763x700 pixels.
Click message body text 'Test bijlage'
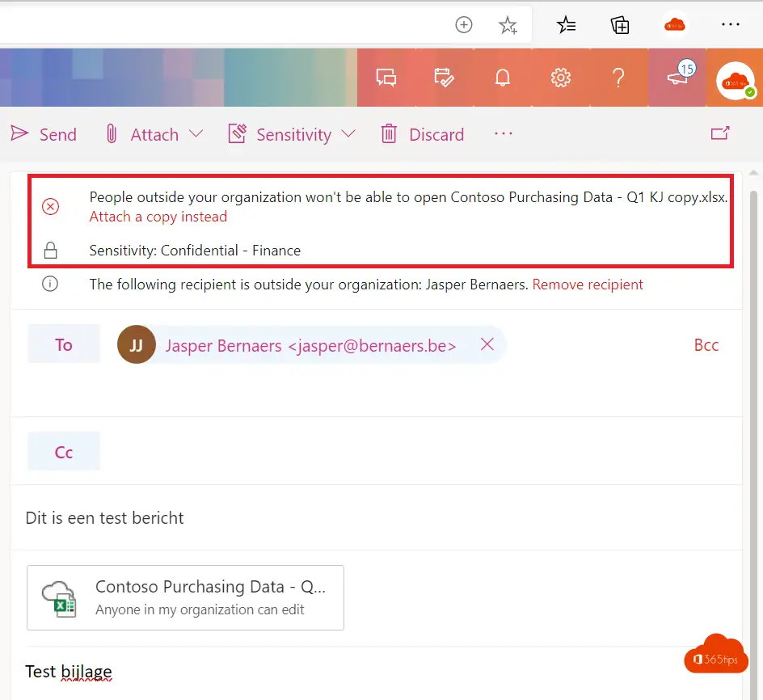tap(69, 672)
